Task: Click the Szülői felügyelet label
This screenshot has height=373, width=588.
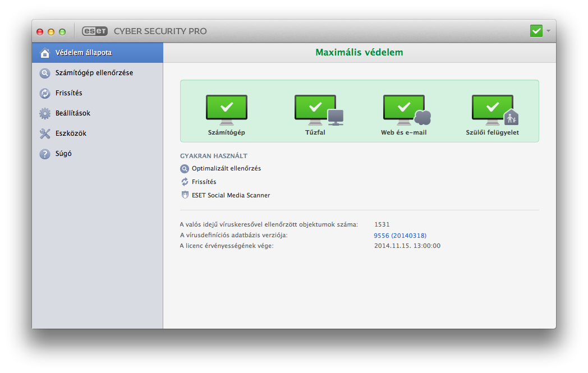Action: pyautogui.click(x=493, y=133)
